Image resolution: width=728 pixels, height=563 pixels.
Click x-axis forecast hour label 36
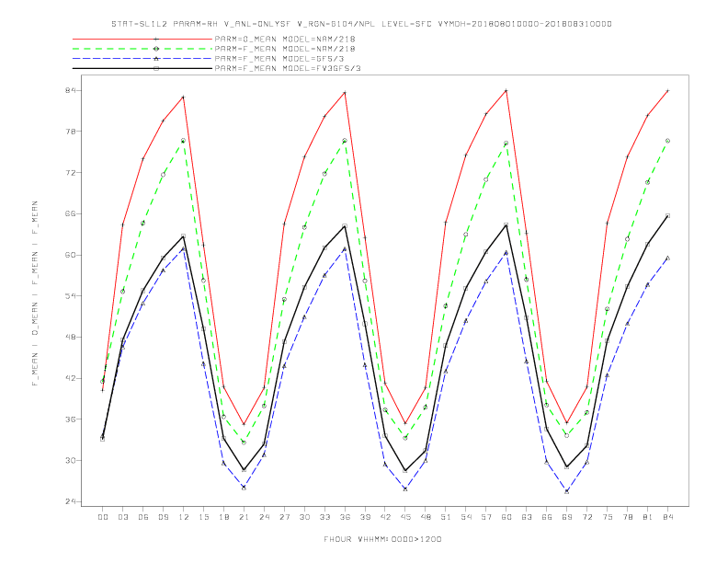(345, 517)
